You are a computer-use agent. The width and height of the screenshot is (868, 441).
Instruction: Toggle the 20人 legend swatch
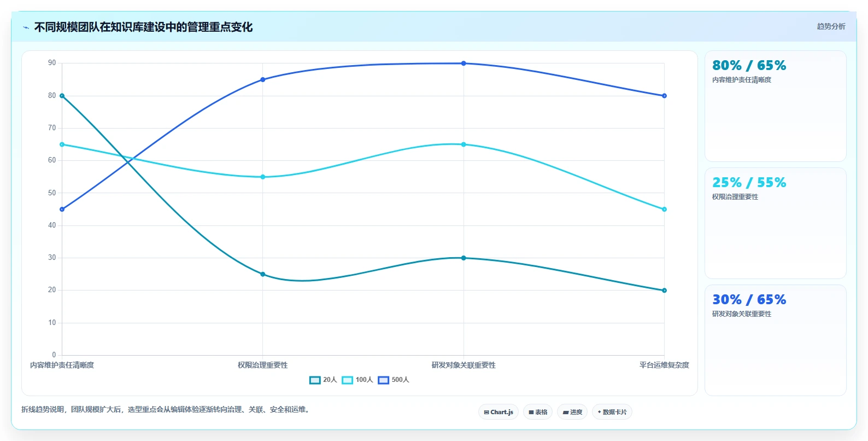click(315, 380)
